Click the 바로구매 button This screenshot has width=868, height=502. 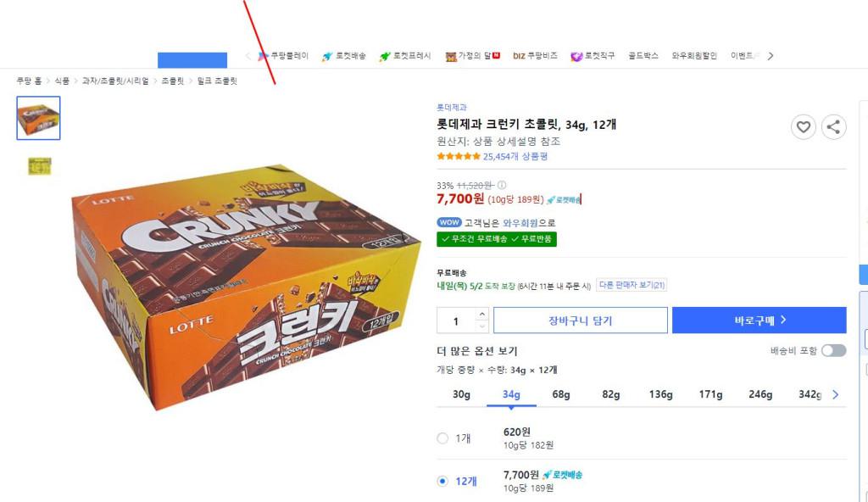(759, 321)
